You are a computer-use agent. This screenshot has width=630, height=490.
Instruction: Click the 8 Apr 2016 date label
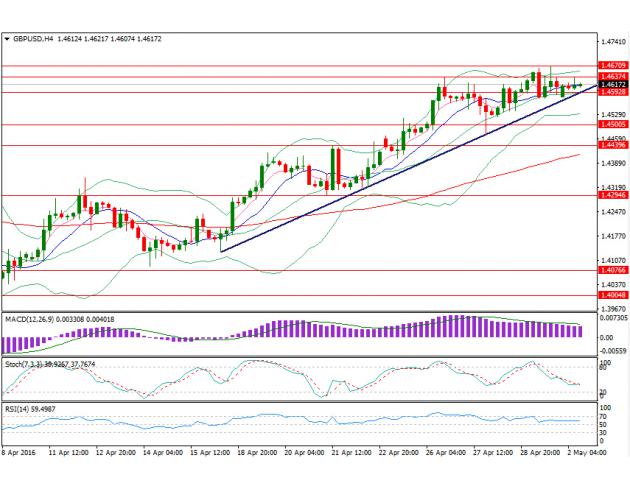[x=20, y=453]
